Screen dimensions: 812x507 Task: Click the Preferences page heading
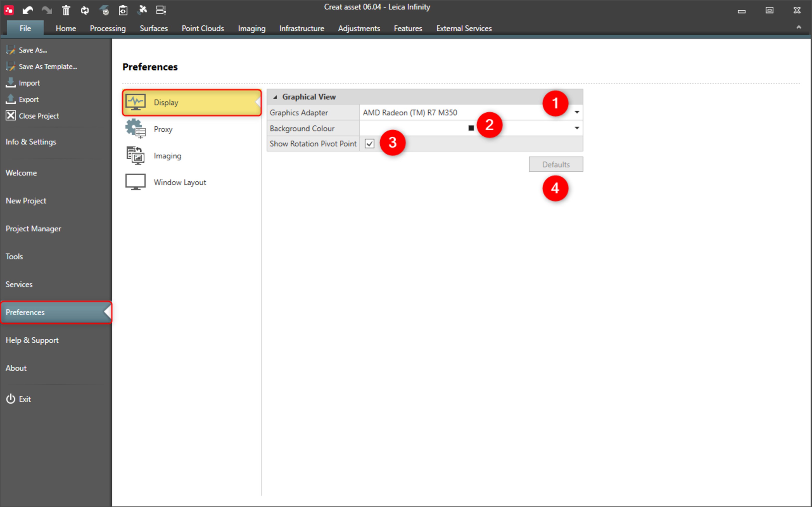click(x=150, y=67)
